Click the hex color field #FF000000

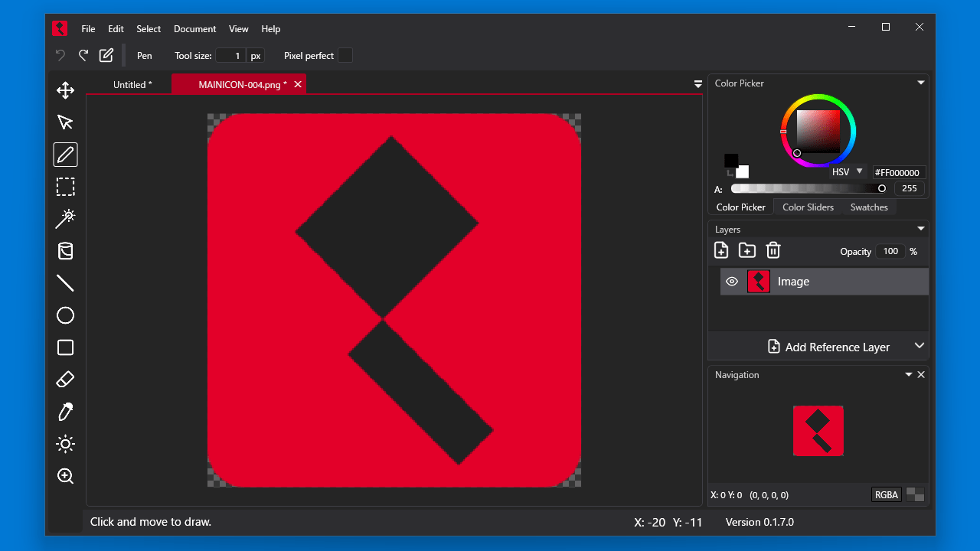[899, 173]
